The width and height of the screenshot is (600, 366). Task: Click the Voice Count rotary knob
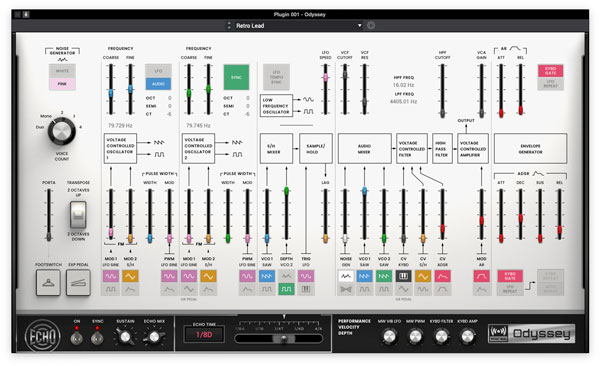pyautogui.click(x=61, y=131)
